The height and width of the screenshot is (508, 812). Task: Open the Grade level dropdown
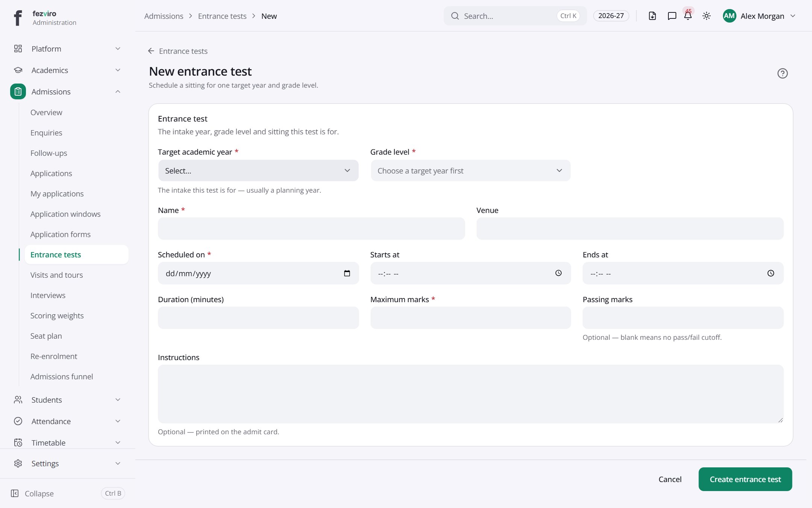(470, 170)
